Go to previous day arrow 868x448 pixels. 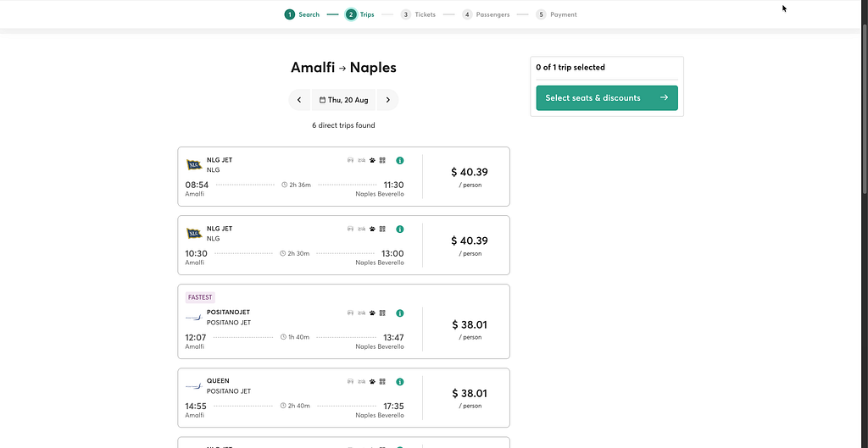point(299,100)
